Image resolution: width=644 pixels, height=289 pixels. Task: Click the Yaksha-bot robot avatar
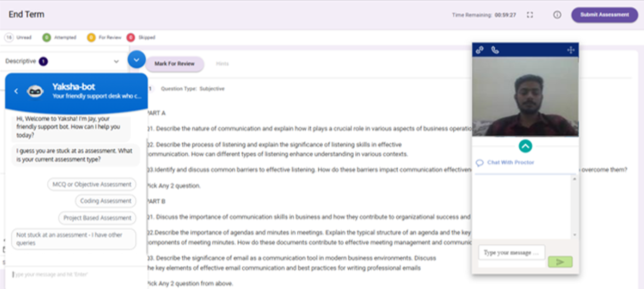pyautogui.click(x=35, y=91)
